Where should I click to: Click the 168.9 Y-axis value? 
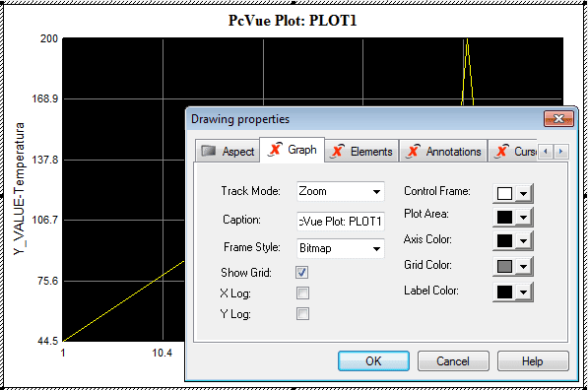pos(44,99)
